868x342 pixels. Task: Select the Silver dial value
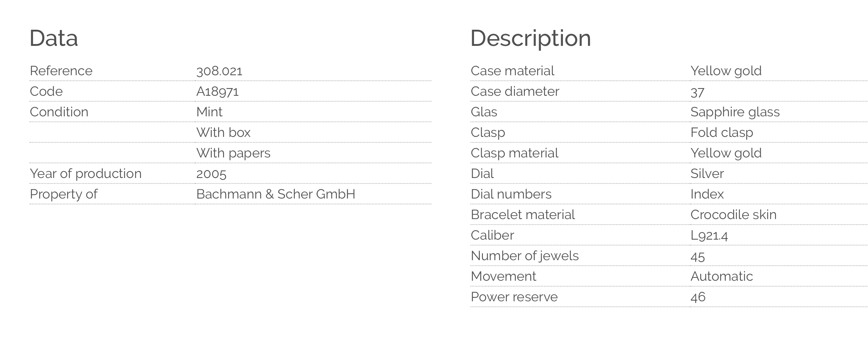coord(707,174)
